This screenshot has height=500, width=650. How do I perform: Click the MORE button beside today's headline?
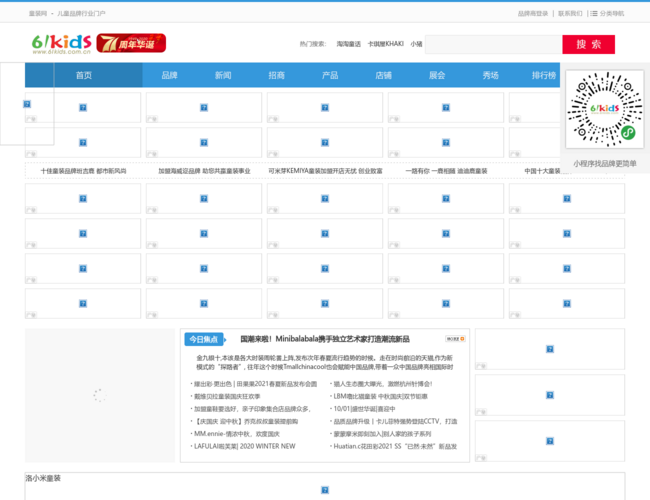455,339
